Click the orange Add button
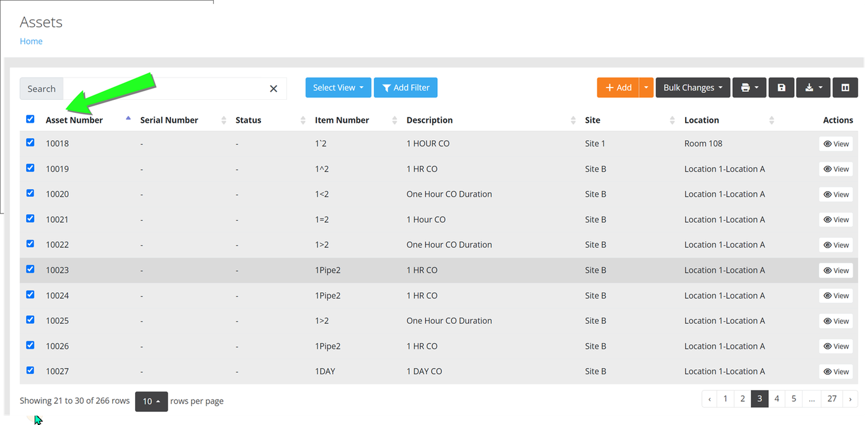868x425 pixels. pos(618,87)
